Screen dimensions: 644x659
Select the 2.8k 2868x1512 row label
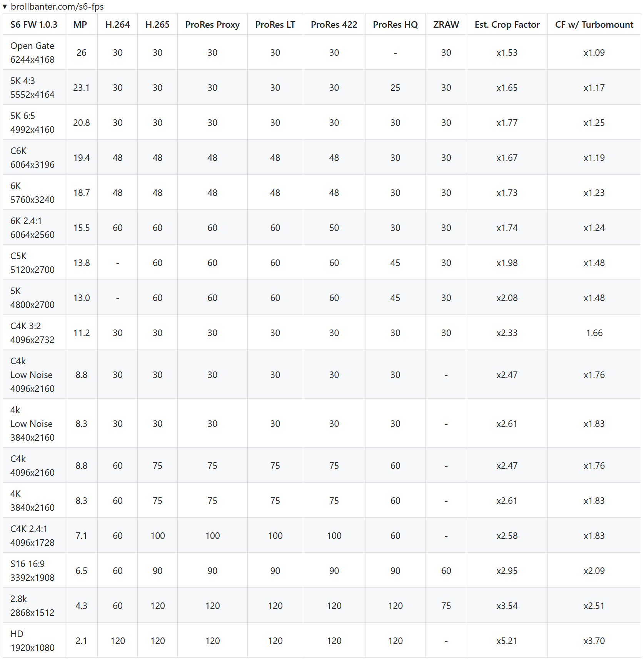pos(32,606)
